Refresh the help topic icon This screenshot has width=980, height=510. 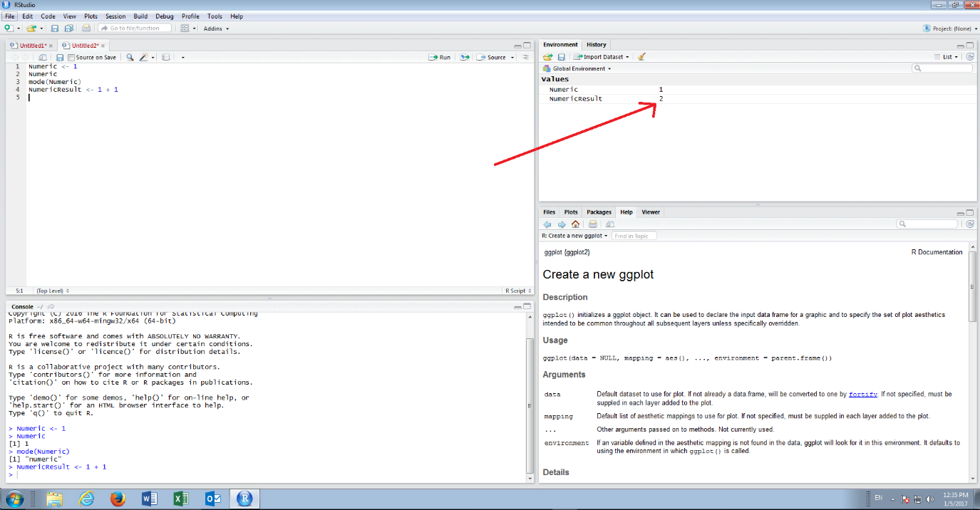pyautogui.click(x=970, y=224)
